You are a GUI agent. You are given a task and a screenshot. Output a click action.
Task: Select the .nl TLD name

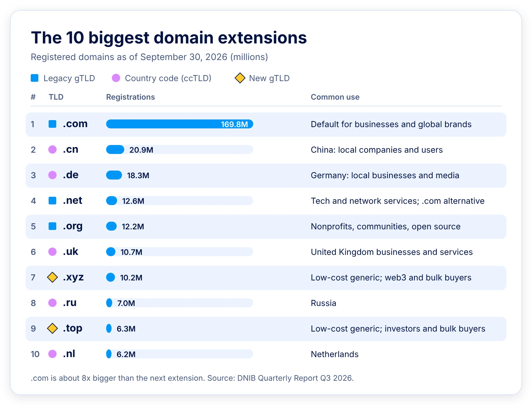tap(69, 354)
